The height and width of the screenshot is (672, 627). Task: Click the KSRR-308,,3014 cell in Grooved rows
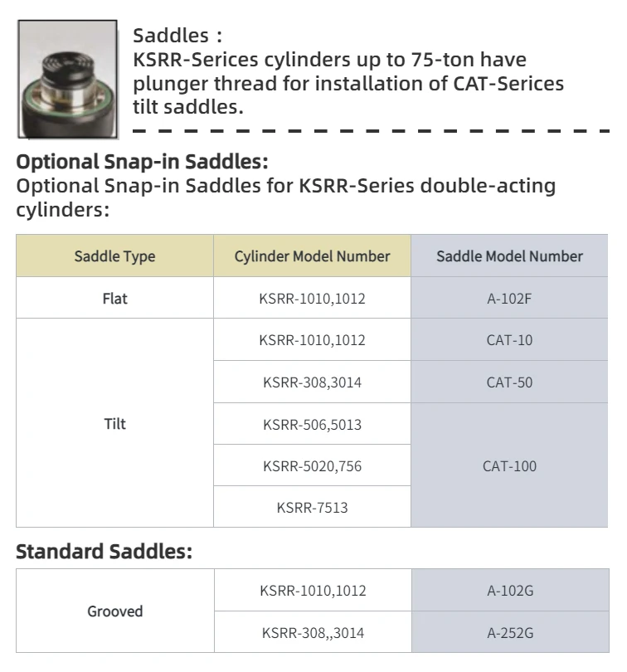(312, 633)
